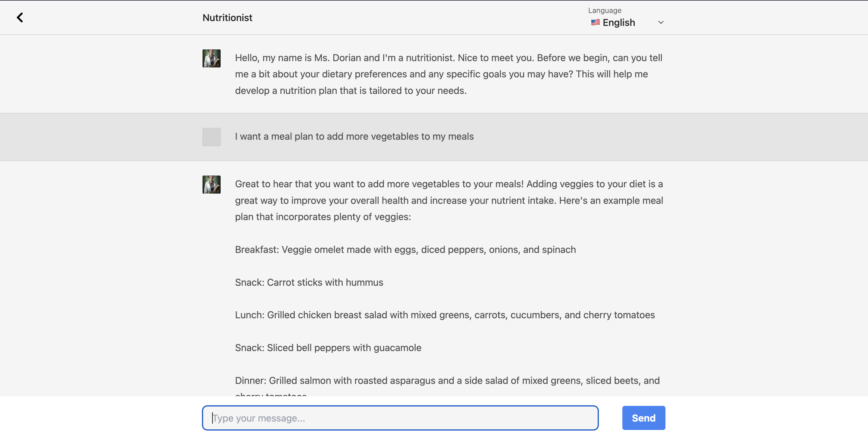Viewport: 868px width, 439px height.
Task: Click the nutritionist avatar beside the meal plan reply
Action: point(211,185)
